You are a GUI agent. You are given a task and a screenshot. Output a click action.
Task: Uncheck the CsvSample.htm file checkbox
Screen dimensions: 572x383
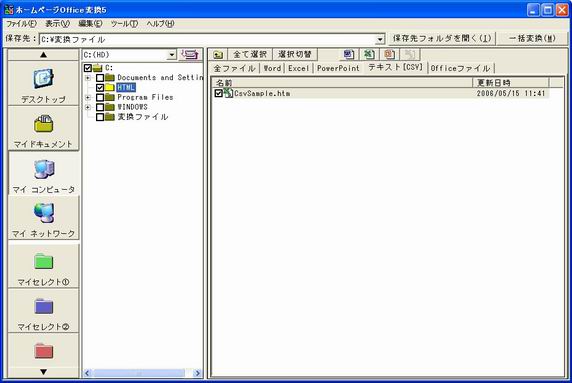(x=219, y=93)
